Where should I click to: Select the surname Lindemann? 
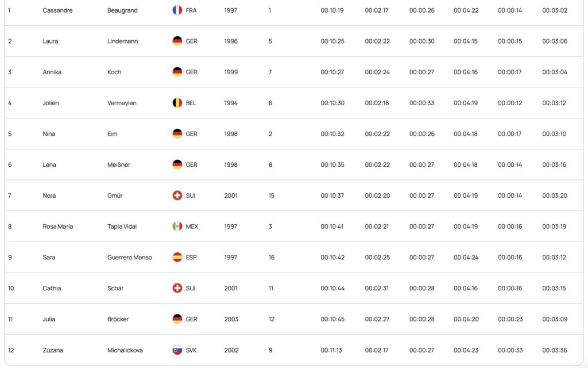[x=122, y=41]
